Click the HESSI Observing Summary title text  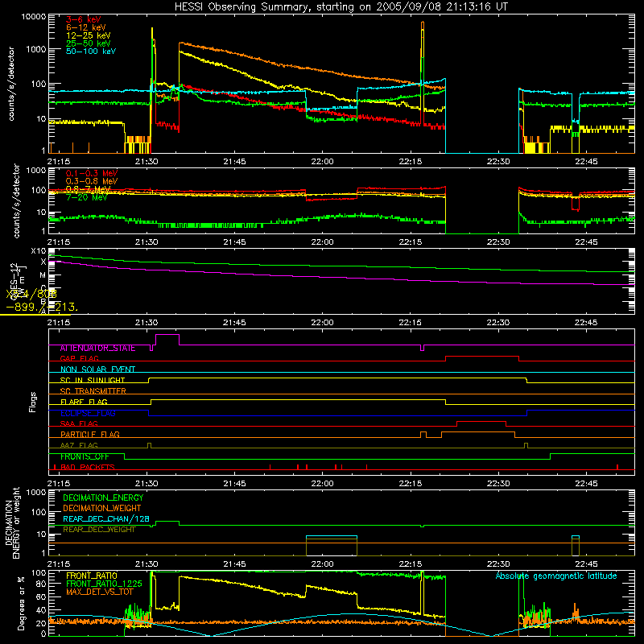[341, 6]
